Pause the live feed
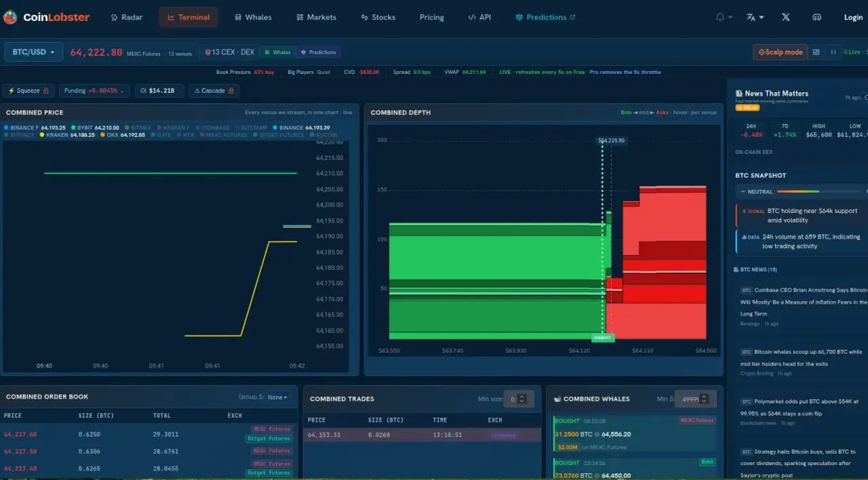Image resolution: width=868 pixels, height=480 pixels. pyautogui.click(x=833, y=52)
